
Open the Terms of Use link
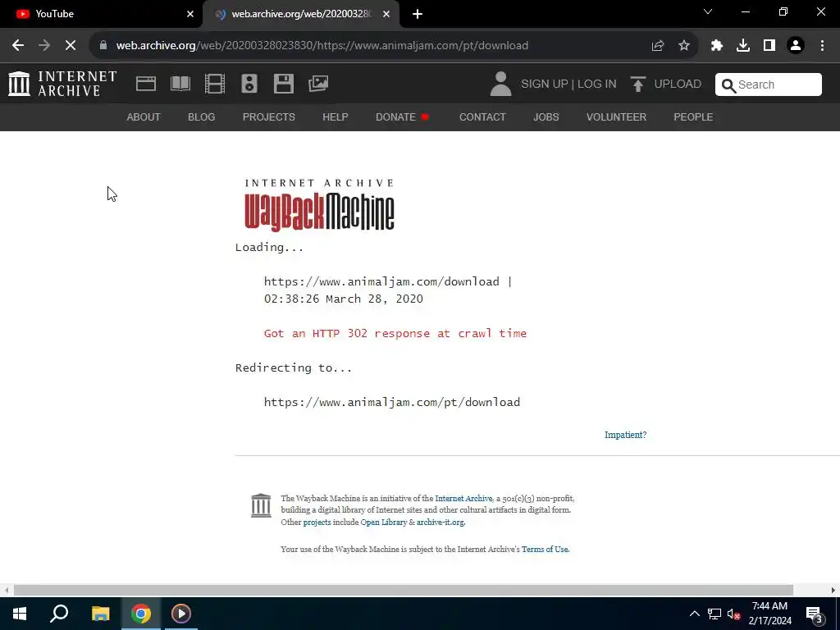545,549
